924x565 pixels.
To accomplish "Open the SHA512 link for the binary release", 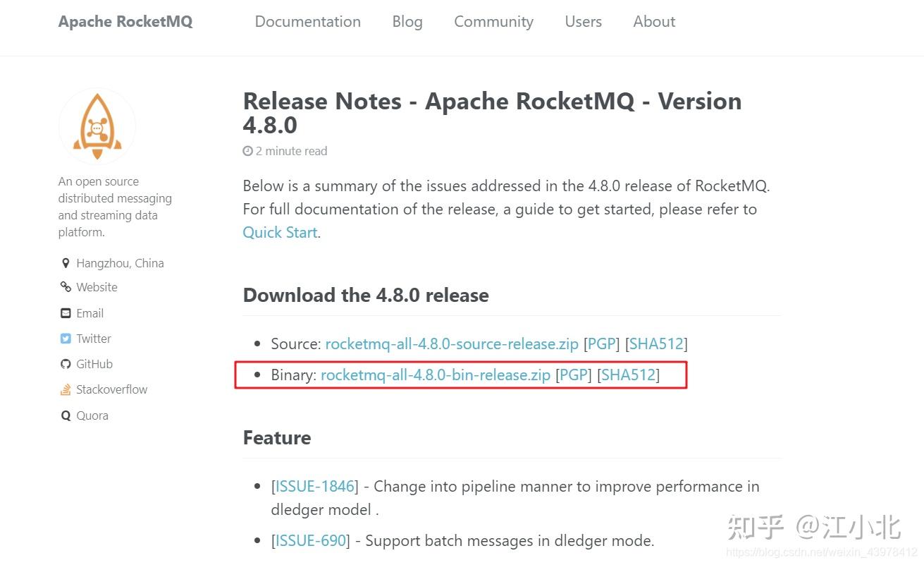I will tap(628, 375).
